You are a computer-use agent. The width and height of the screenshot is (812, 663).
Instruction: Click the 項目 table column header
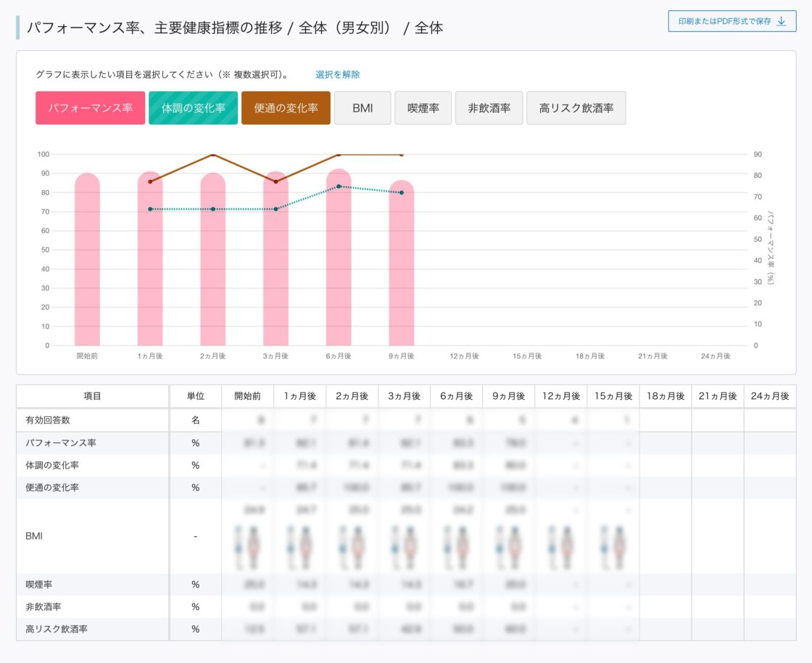click(92, 396)
